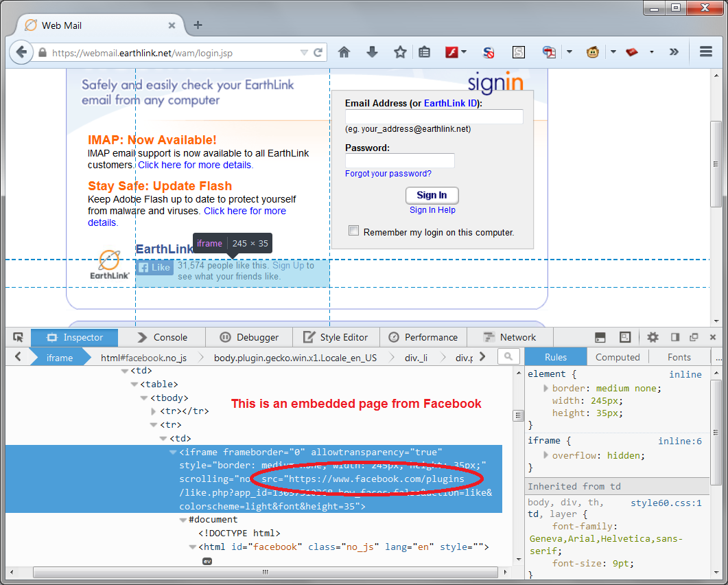This screenshot has height=585, width=728.
Task: Dock developer tools to side
Action: tap(675, 337)
